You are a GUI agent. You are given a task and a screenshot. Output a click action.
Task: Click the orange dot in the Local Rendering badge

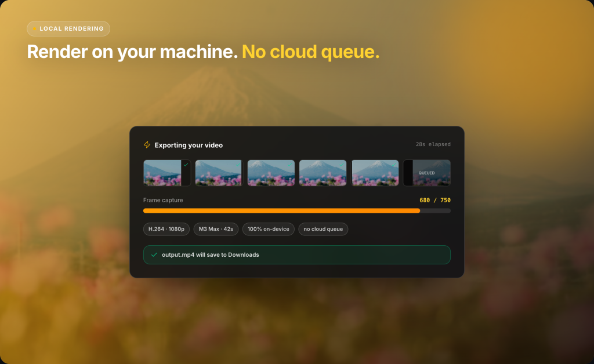[34, 29]
